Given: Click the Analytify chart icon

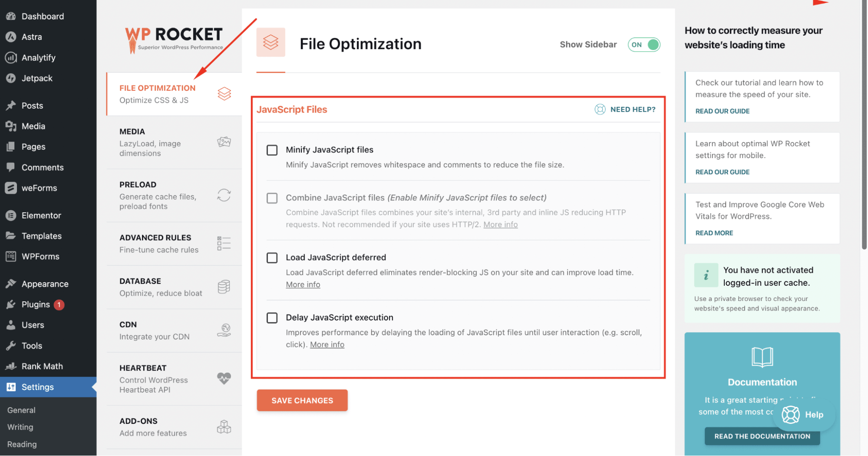Looking at the screenshot, I should tap(11, 57).
